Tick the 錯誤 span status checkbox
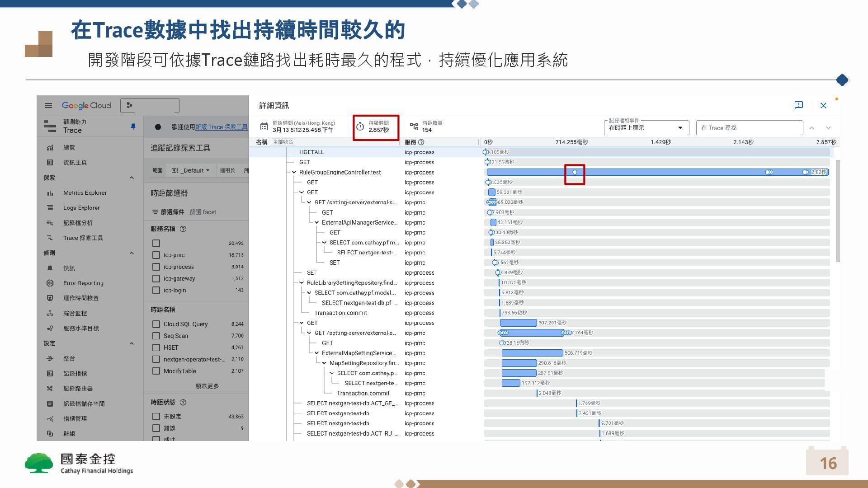 pos(156,428)
